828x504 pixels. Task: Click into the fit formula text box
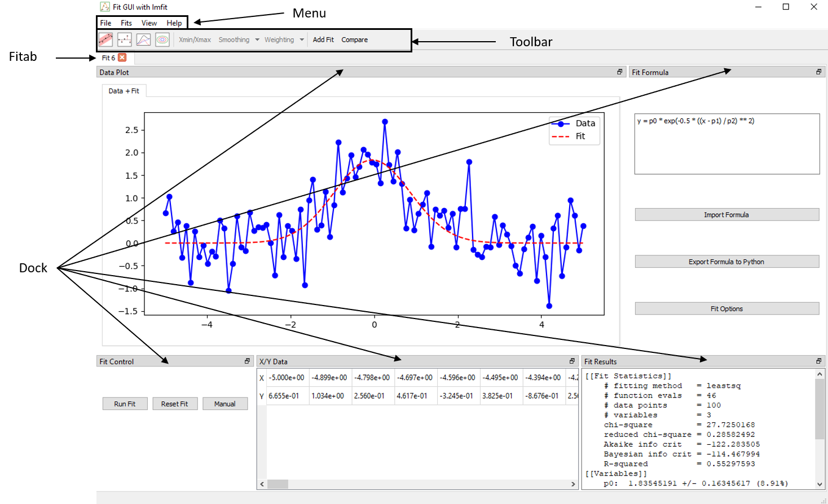coord(726,144)
